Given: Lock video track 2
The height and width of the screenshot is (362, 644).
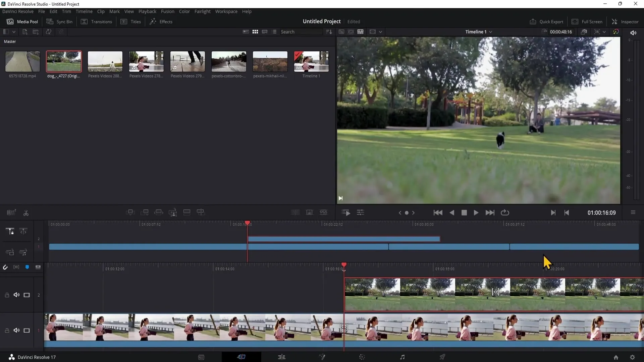Looking at the screenshot, I should [7, 295].
